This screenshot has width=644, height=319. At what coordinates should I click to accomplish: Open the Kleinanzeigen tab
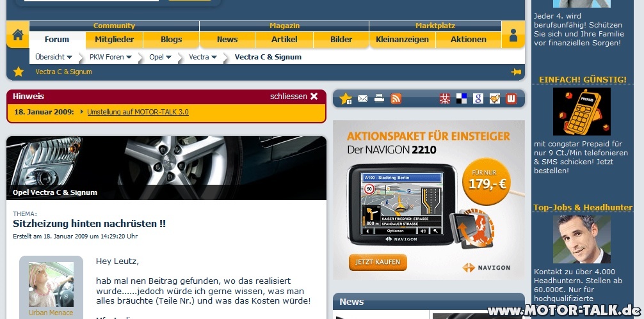click(x=403, y=40)
